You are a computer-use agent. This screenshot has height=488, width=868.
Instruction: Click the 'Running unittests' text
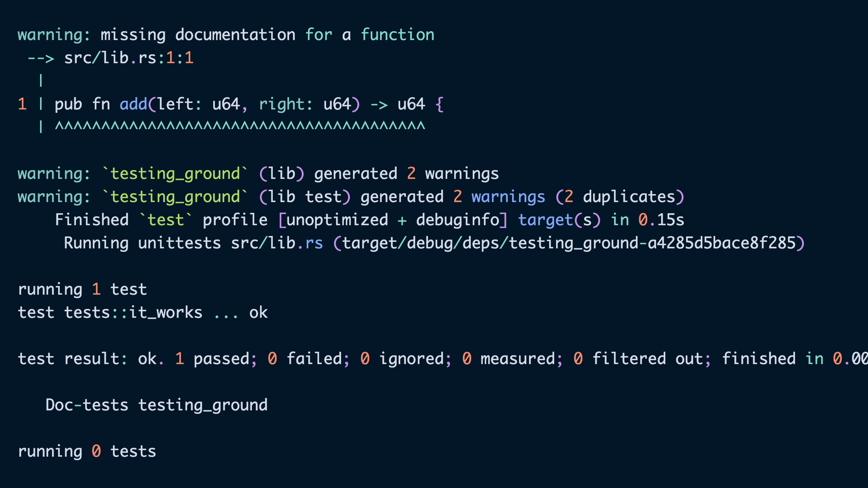click(142, 243)
